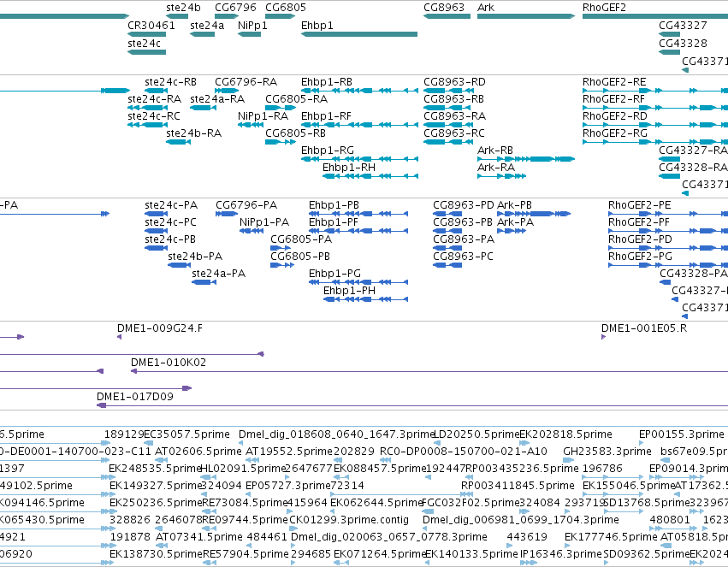Click protein Ark-PB

514,205
